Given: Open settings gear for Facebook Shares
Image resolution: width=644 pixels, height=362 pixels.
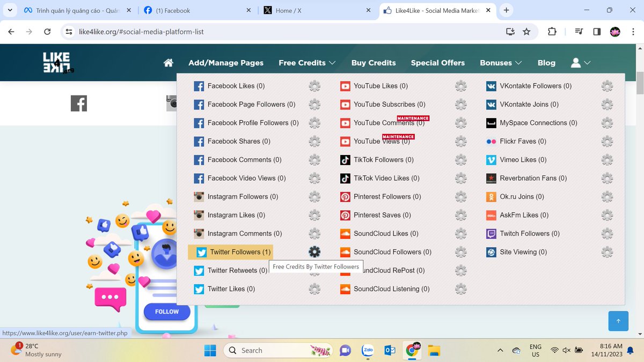Looking at the screenshot, I should [x=314, y=141].
